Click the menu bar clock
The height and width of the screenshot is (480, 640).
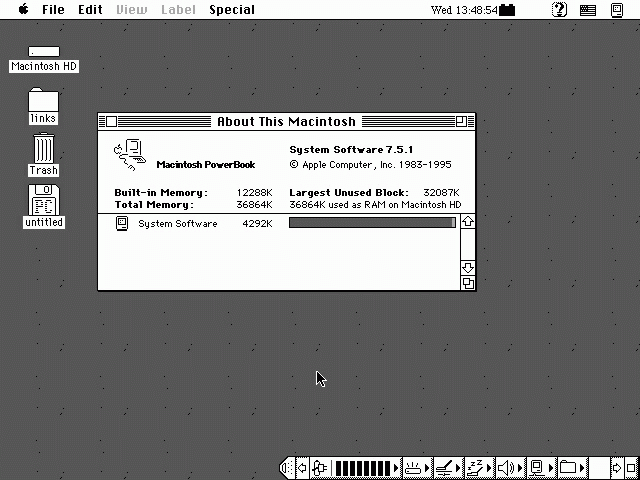pyautogui.click(x=464, y=10)
